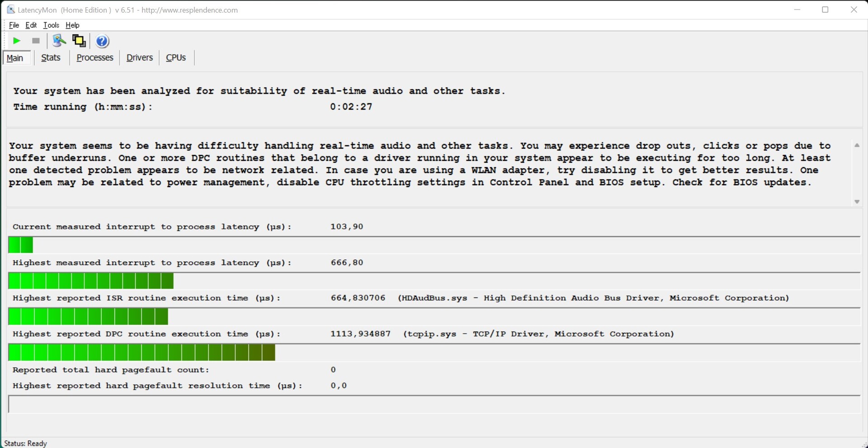
Task: Click the empty pagefault resolution bar
Action: click(434, 404)
